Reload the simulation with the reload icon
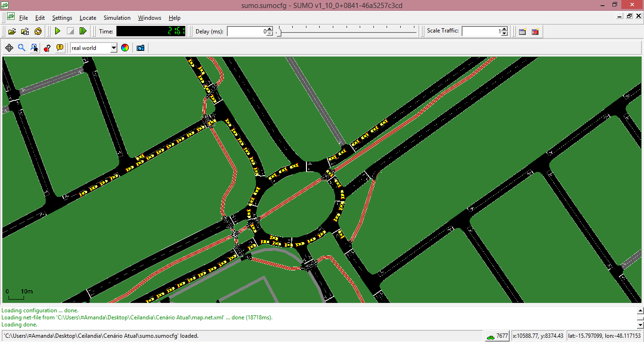644x342 pixels. pos(38,32)
